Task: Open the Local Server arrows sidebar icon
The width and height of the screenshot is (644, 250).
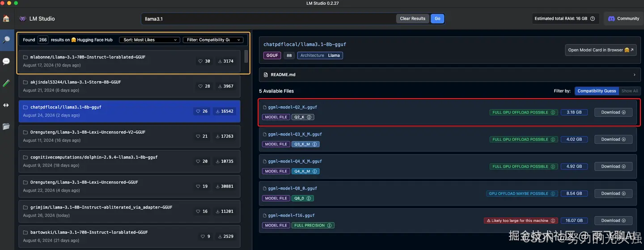Action: [6, 105]
